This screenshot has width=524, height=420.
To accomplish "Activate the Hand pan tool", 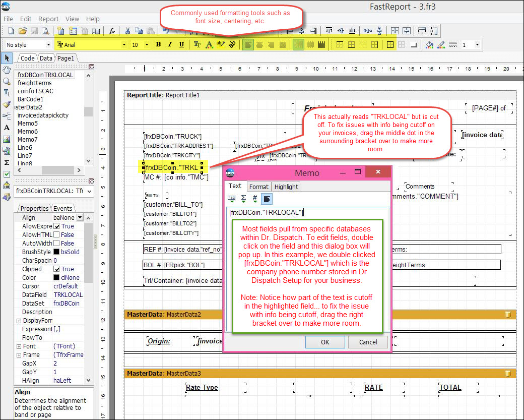I will (x=7, y=70).
